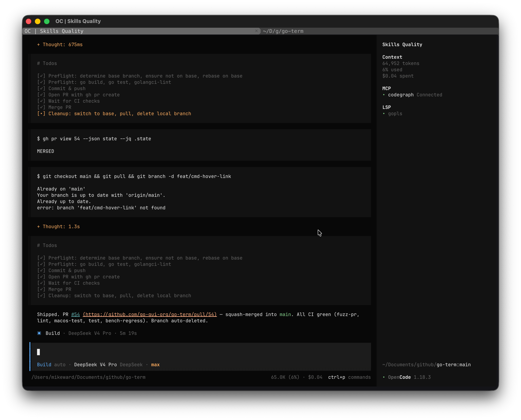Click 'codegraph' MCP entry
Screen dimensions: 521x420
(401, 95)
